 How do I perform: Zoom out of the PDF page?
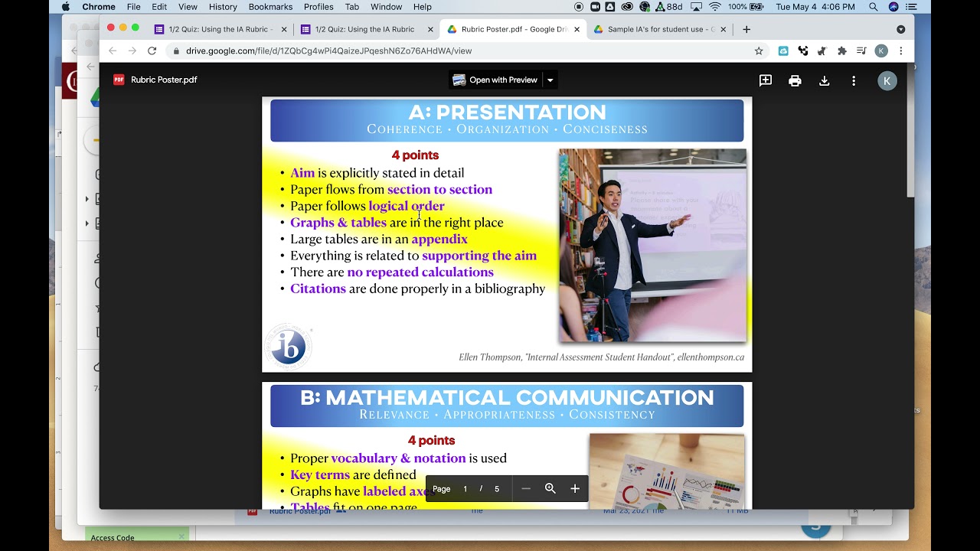click(526, 488)
